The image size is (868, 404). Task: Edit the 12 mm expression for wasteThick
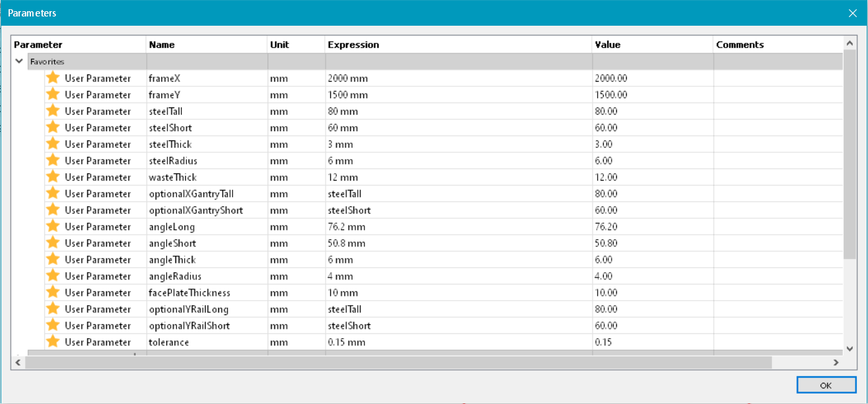tap(459, 177)
